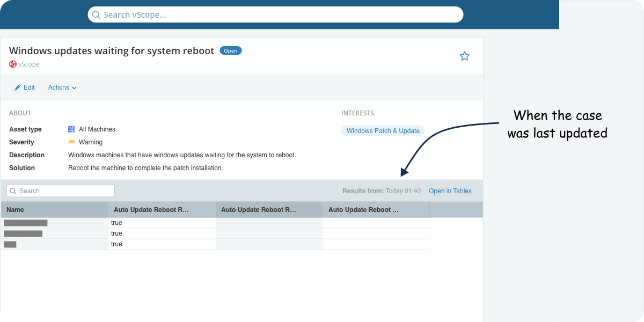Focus the Search vScope field
Viewport: 644px width, 322px height.
click(275, 14)
